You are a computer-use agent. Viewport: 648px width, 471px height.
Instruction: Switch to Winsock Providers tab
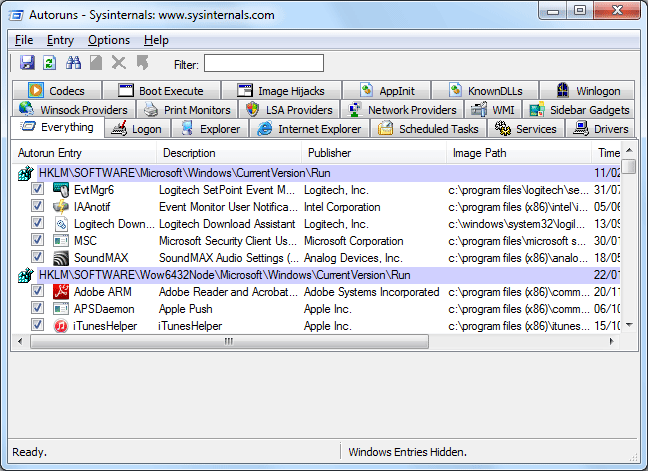click(74, 109)
